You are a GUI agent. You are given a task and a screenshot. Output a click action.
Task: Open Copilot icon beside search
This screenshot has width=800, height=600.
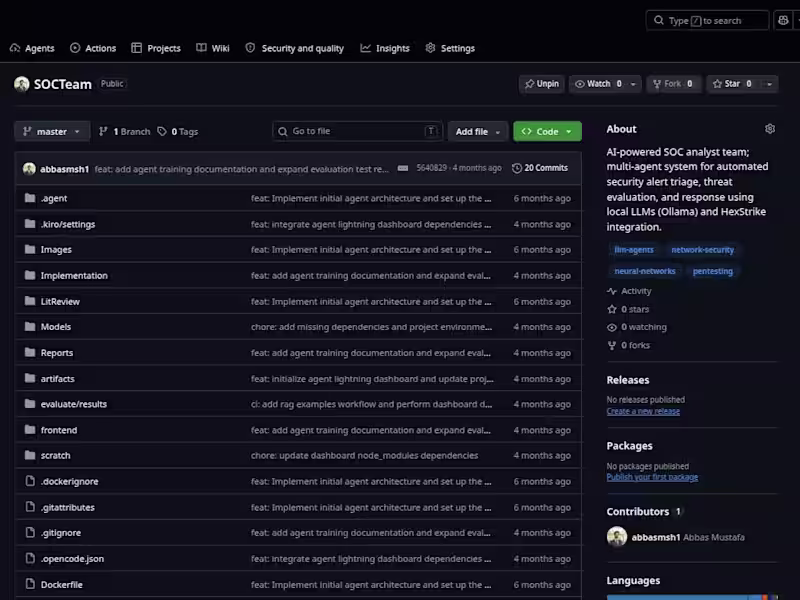coord(783,20)
